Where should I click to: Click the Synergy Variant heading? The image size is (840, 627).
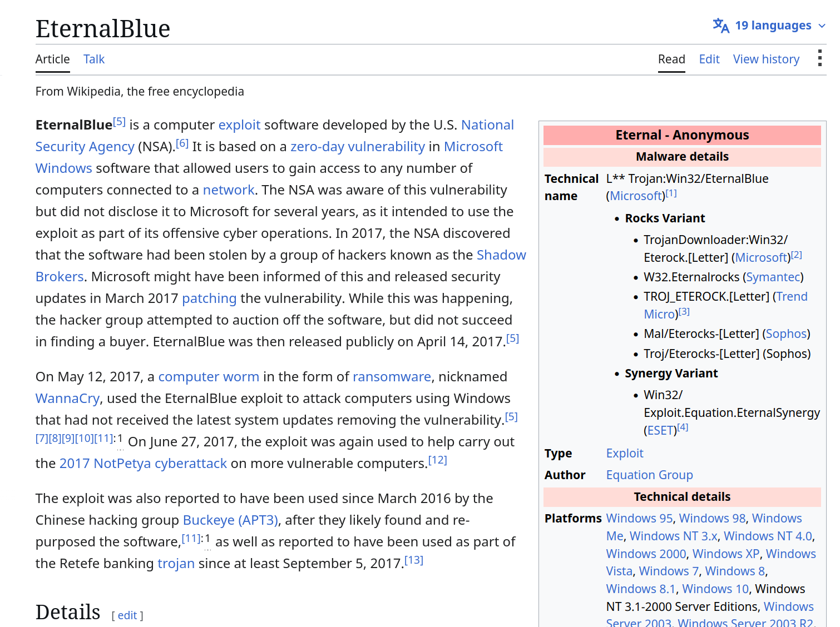click(671, 373)
